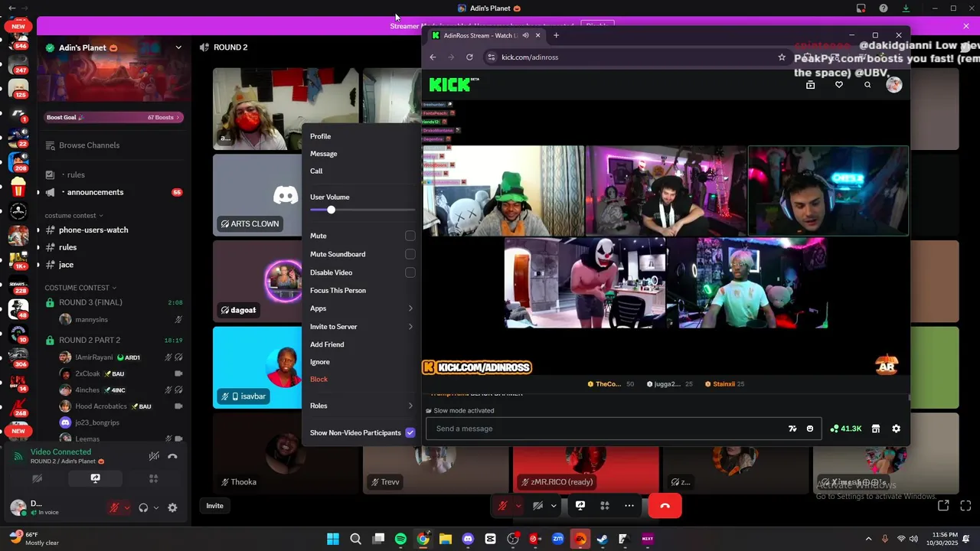Open Adin's Planet server dropdown
The height and width of the screenshot is (551, 980).
click(x=178, y=47)
